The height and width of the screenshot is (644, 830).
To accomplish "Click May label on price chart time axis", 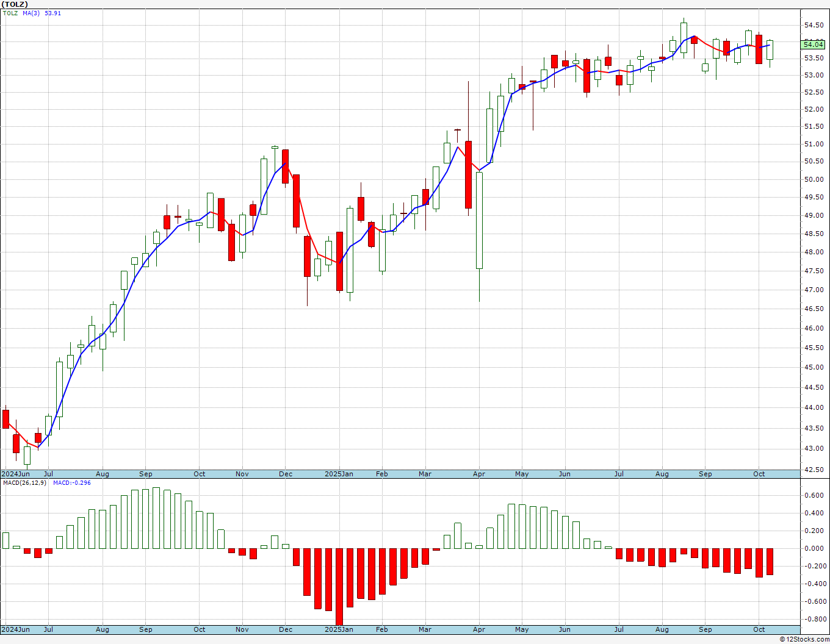I will [x=522, y=474].
